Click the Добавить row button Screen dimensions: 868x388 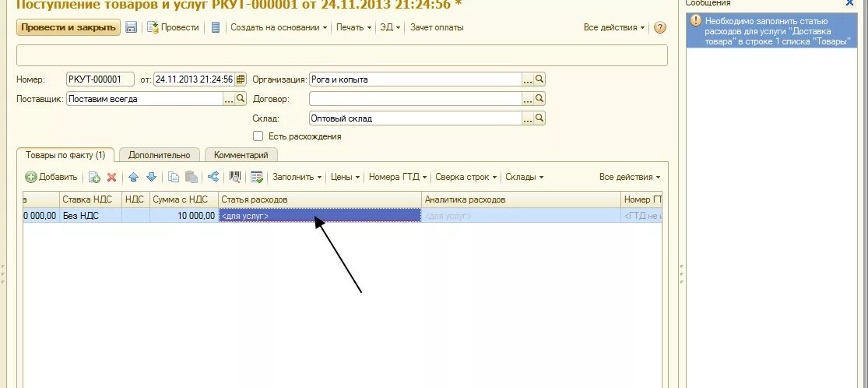pos(51,177)
